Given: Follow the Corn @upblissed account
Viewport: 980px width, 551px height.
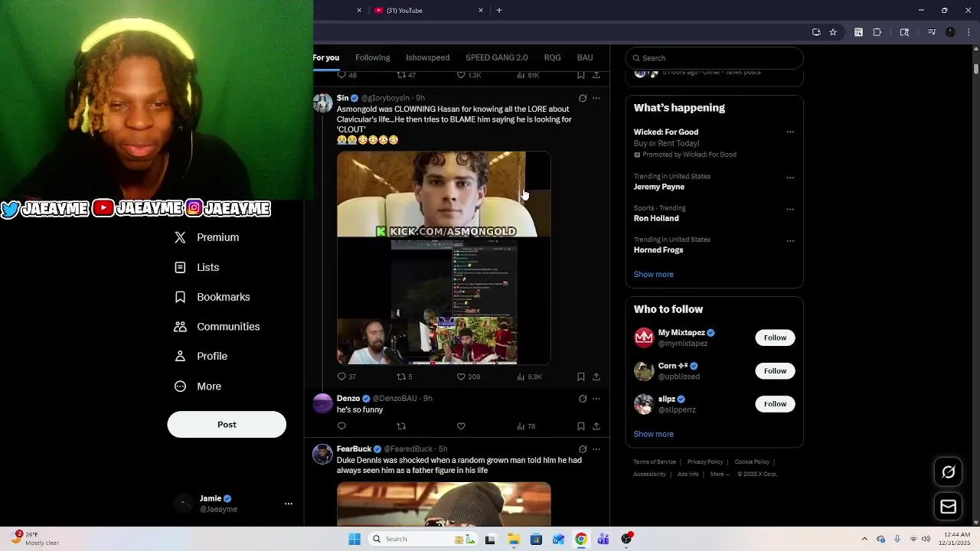Looking at the screenshot, I should coord(775,371).
